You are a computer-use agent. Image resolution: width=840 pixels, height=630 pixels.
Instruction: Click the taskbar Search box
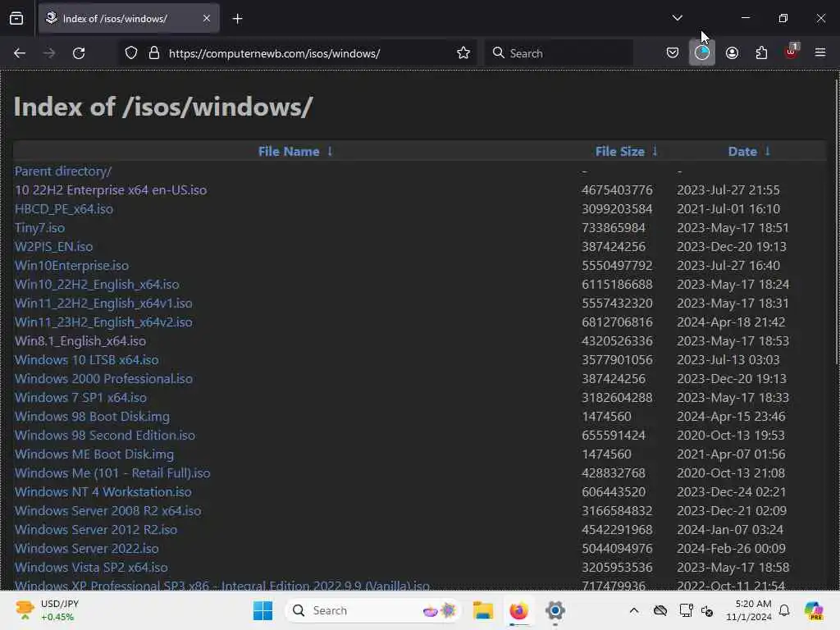(x=373, y=610)
